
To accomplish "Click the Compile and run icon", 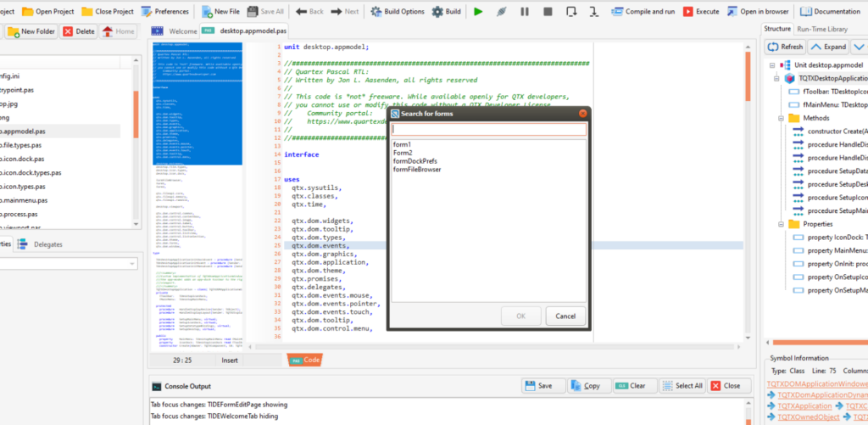I will pos(616,12).
